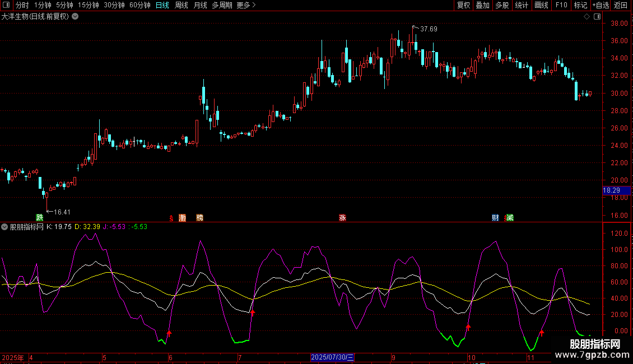This screenshot has width=633, height=364.
Task: Click the green 跌 event marker
Action: [39, 217]
